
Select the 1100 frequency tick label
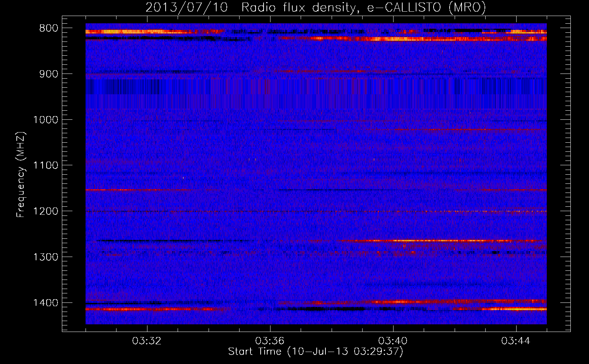click(46, 165)
